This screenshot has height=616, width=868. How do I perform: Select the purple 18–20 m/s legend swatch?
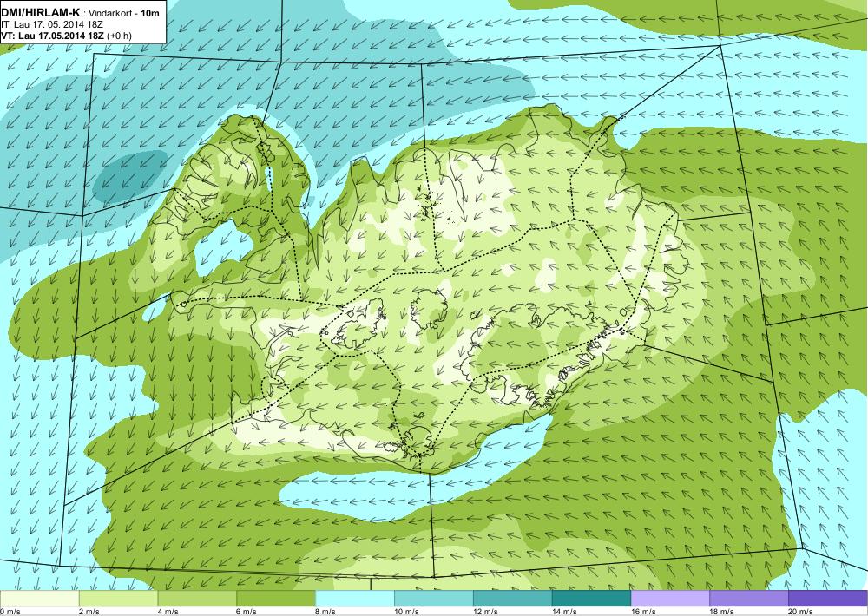(749, 599)
